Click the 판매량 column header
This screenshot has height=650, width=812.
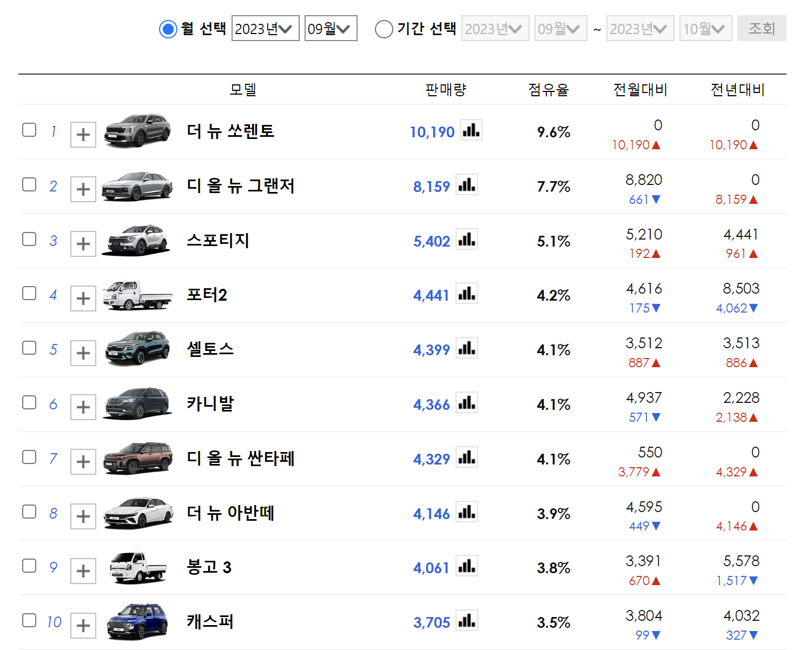445,90
